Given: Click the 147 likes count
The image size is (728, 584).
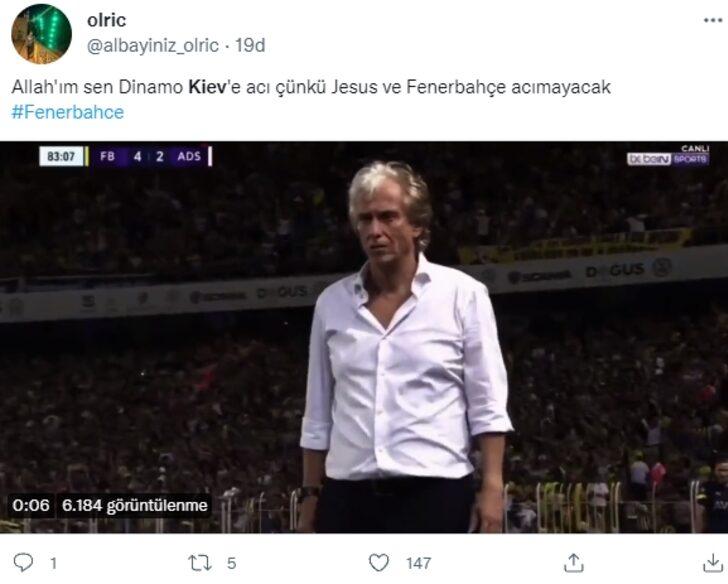Looking at the screenshot, I should click(x=418, y=563).
